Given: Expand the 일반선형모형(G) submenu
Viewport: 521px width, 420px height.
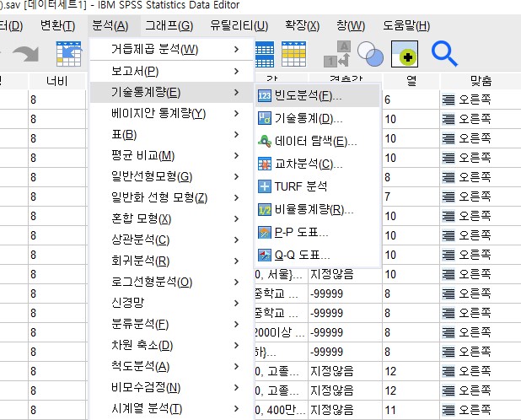Looking at the screenshot, I should pos(172,177).
